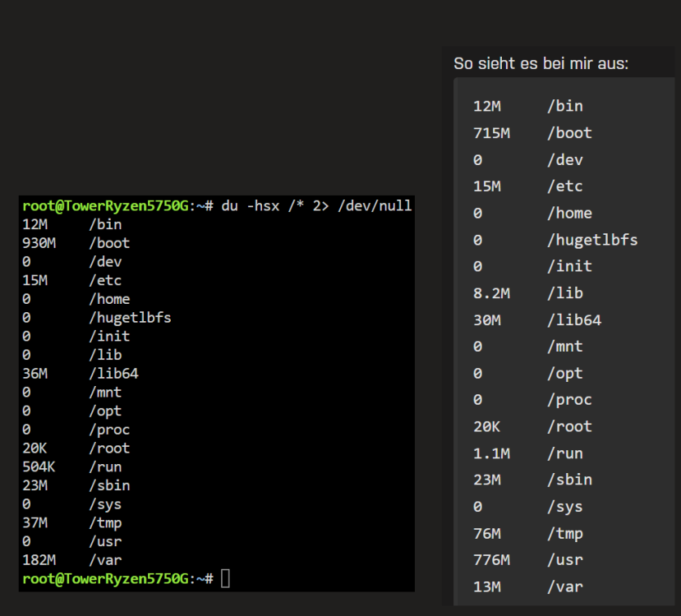Click the /boot entry showing 930M
Image resolution: width=681 pixels, height=616 pixels.
coord(76,243)
